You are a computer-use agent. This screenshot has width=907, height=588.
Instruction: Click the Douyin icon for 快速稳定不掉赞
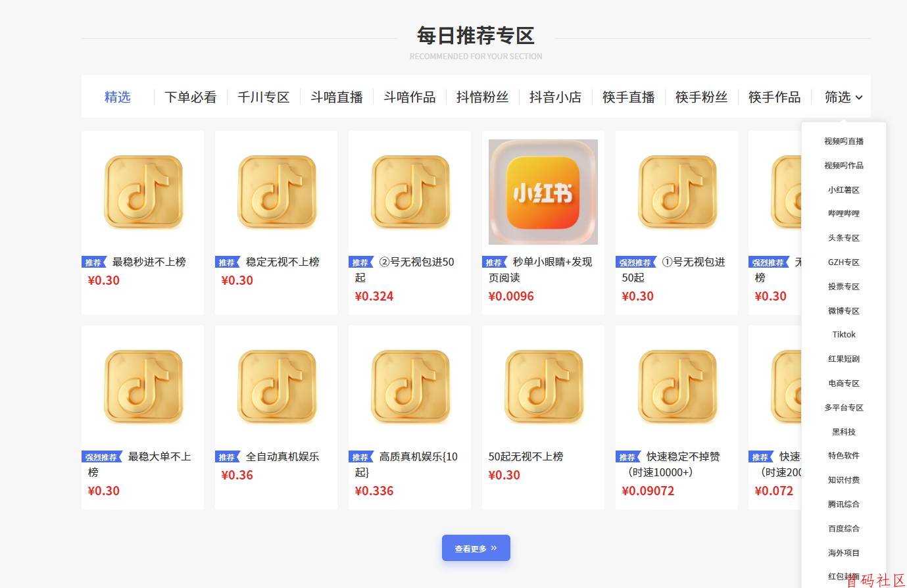(x=675, y=386)
